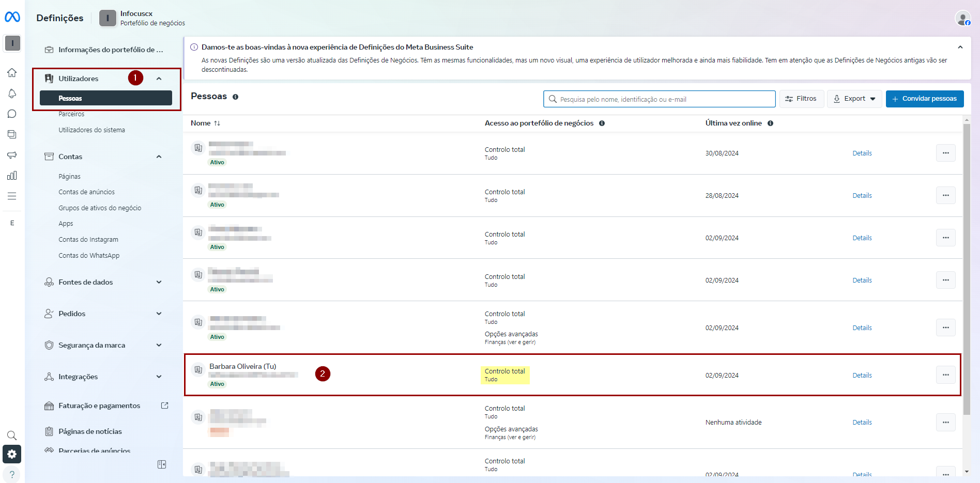Open Details link for Barbara Oliveira
This screenshot has height=483, width=980.
[862, 376]
